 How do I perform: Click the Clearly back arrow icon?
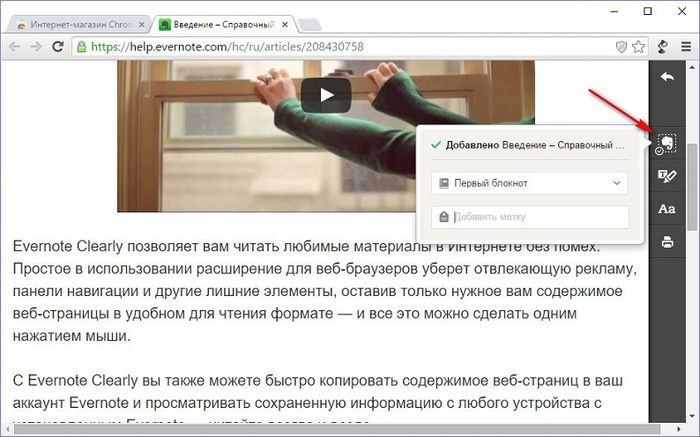667,77
